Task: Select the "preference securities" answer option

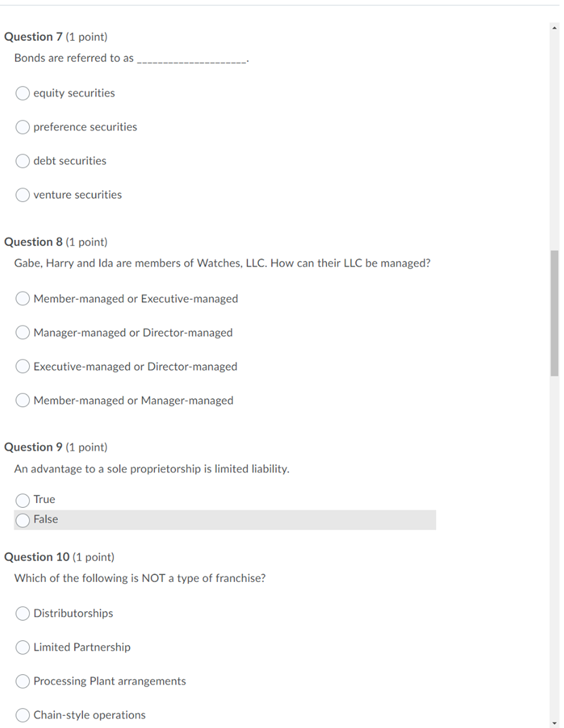Action: [x=22, y=126]
